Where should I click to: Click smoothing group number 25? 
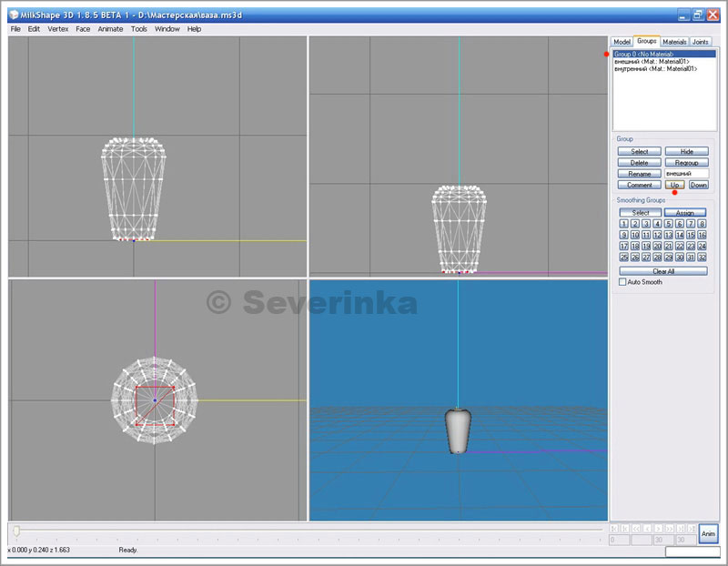click(x=623, y=258)
